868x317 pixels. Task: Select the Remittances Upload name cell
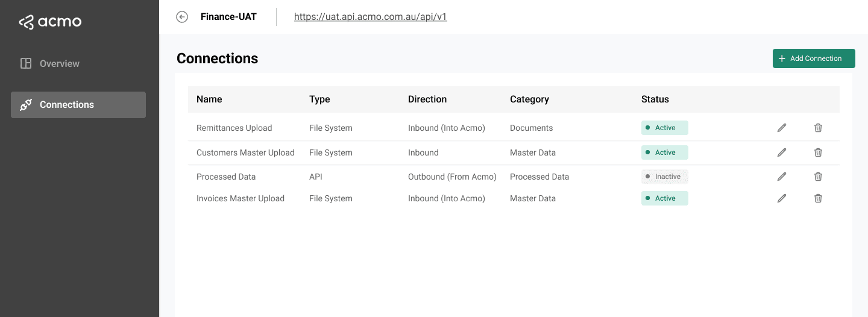[234, 128]
